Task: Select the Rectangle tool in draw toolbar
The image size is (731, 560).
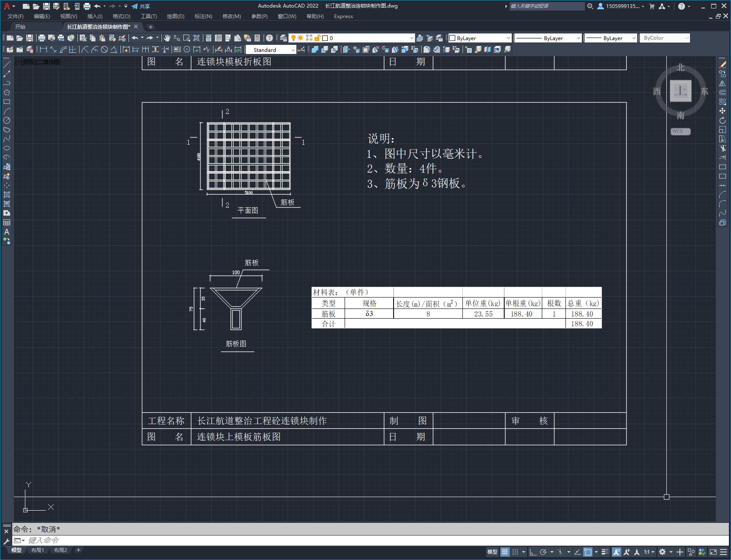Action: click(7, 102)
